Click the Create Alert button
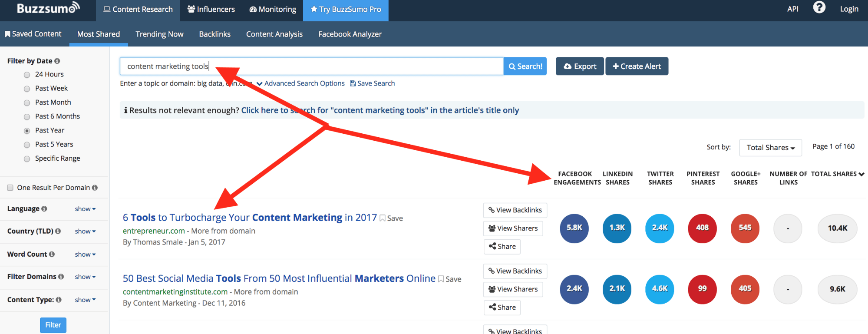This screenshot has height=334, width=868. [x=637, y=66]
